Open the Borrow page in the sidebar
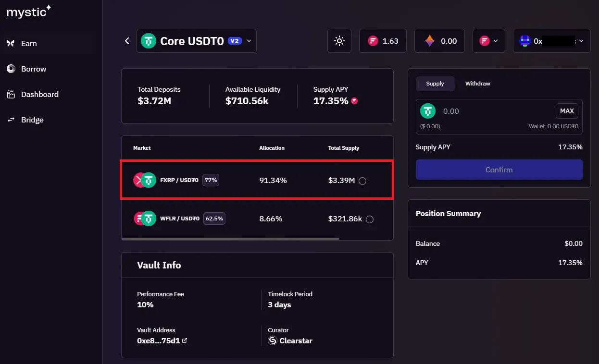This screenshot has width=599, height=364. [x=34, y=69]
